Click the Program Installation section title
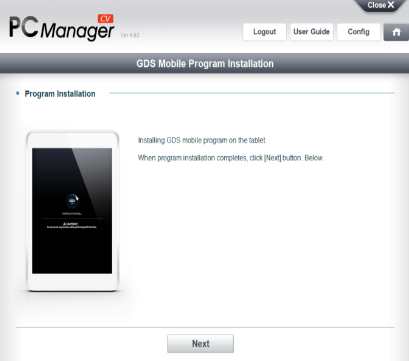409x361 pixels. coord(60,94)
